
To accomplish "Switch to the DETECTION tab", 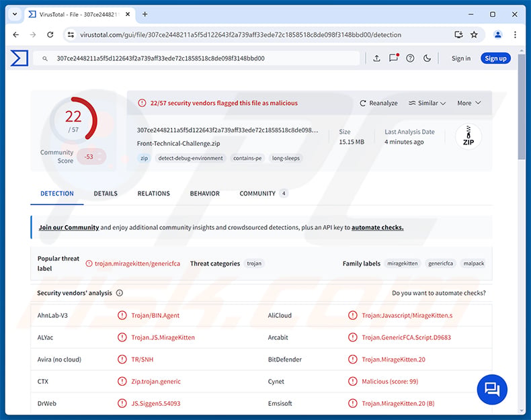I will (57, 194).
